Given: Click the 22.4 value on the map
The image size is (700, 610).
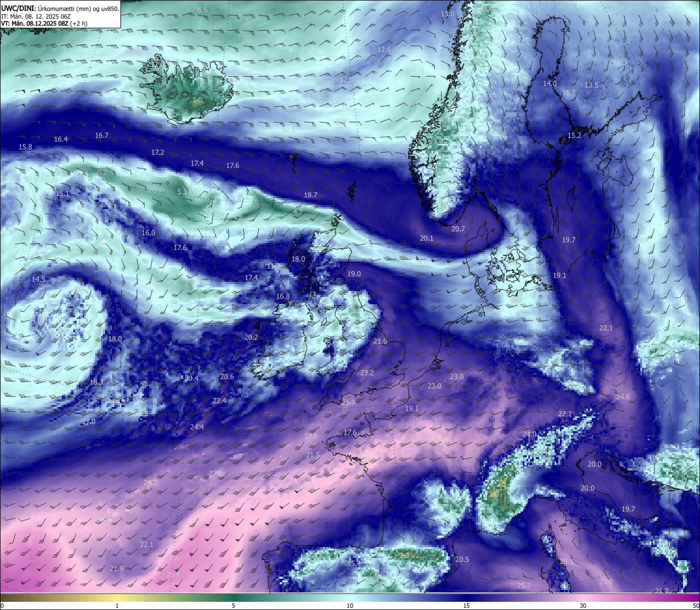Looking at the screenshot, I should (x=219, y=401).
